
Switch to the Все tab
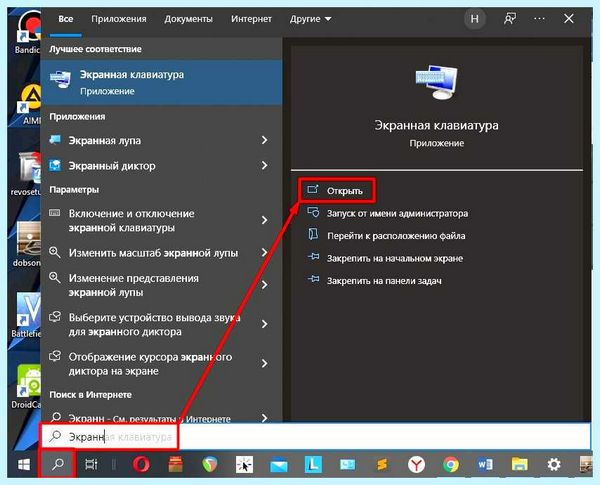click(x=65, y=19)
